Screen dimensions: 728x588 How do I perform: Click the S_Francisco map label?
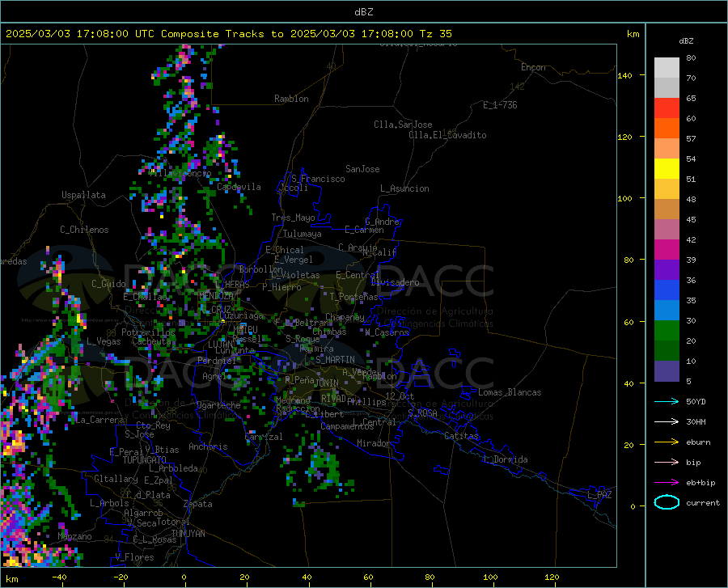(x=318, y=179)
